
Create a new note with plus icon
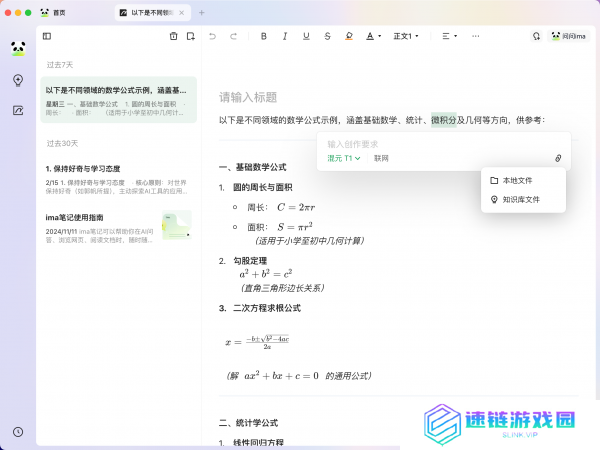click(x=191, y=36)
